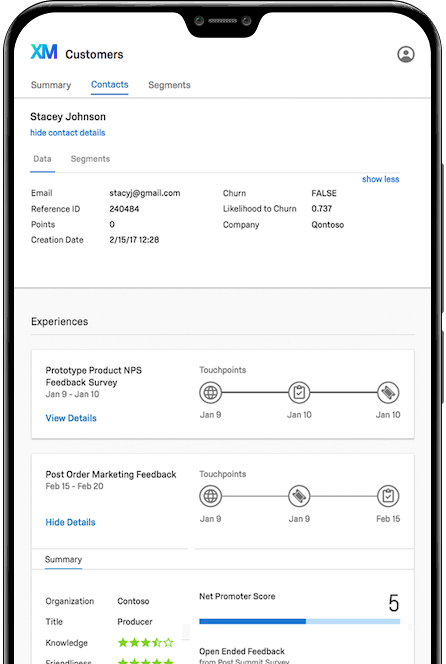This screenshot has height=664, width=446.
Task: Click the Creation Date value 2/15/17 12:28
Action: point(134,240)
